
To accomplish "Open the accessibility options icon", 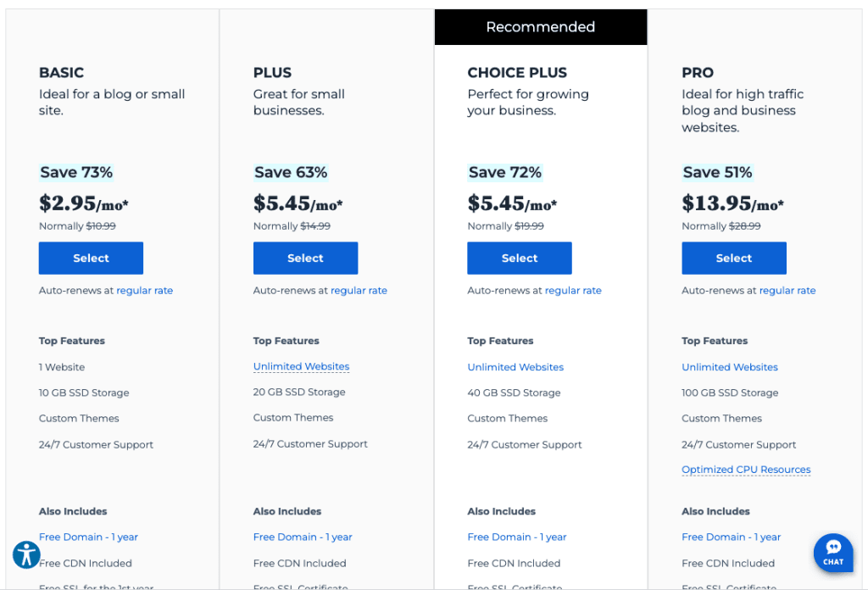I will (26, 554).
